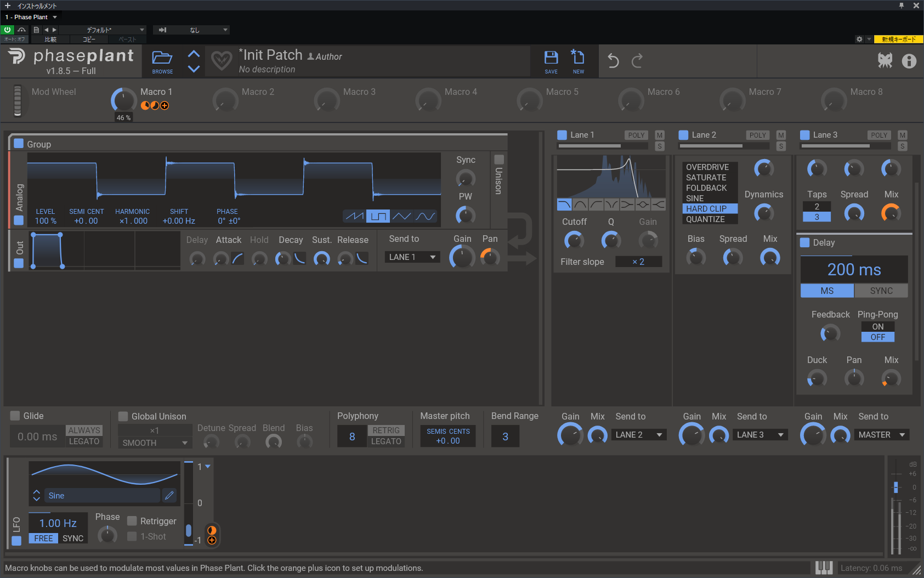This screenshot has height=578, width=924.
Task: Open the on-screen keyboard icon in status bar
Action: pos(824,568)
